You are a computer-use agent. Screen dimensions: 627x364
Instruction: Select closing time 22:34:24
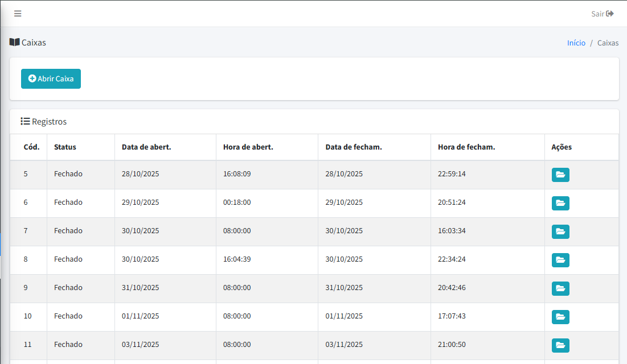click(x=452, y=259)
